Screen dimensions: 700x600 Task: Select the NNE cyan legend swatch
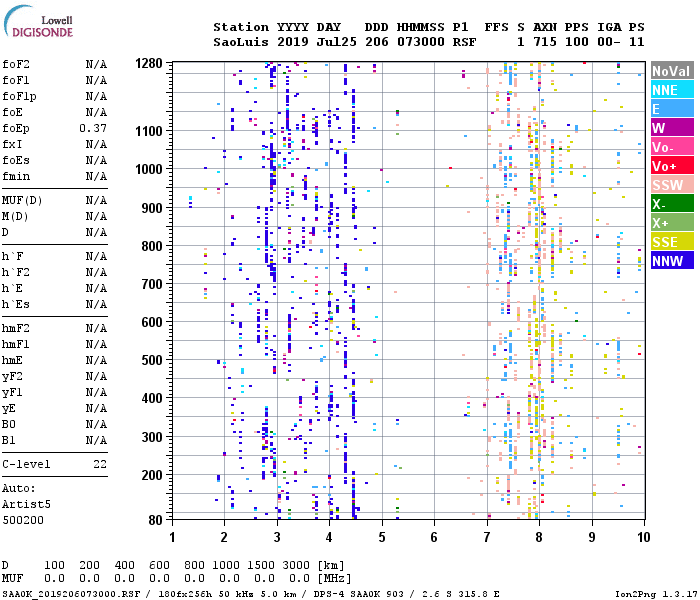pyautogui.click(x=672, y=90)
